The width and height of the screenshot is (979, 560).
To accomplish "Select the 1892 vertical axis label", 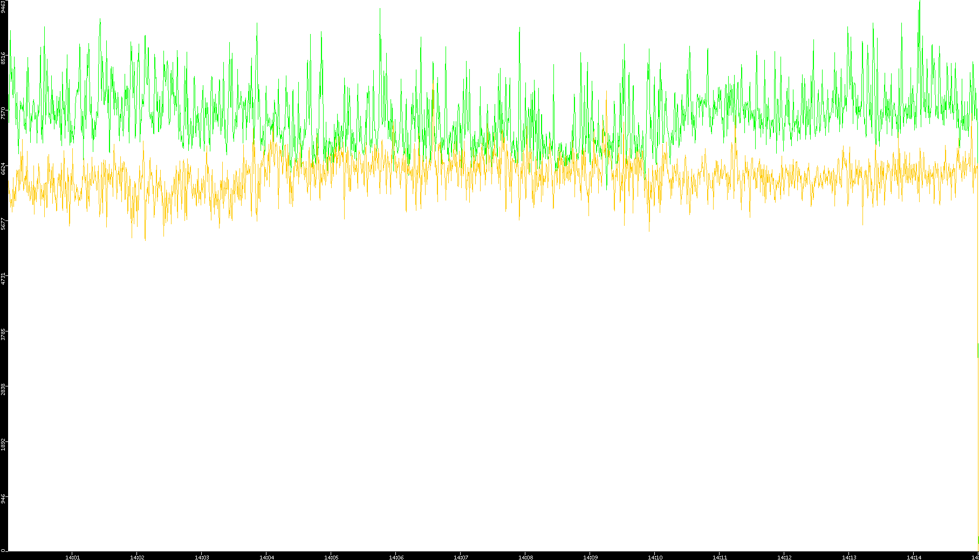I will pyautogui.click(x=4, y=444).
